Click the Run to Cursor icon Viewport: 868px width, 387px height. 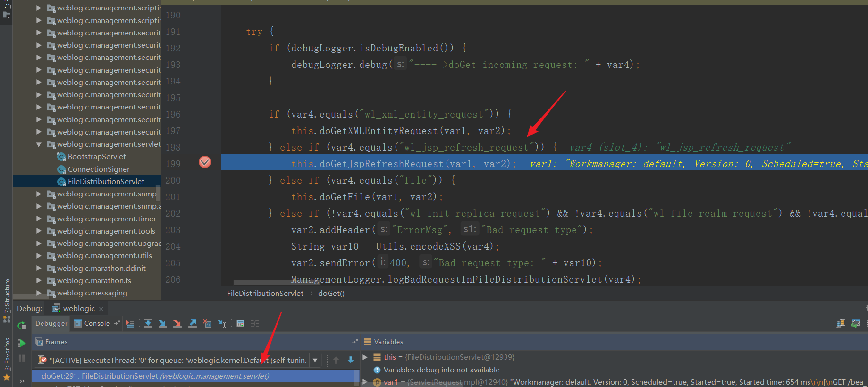[x=222, y=323]
